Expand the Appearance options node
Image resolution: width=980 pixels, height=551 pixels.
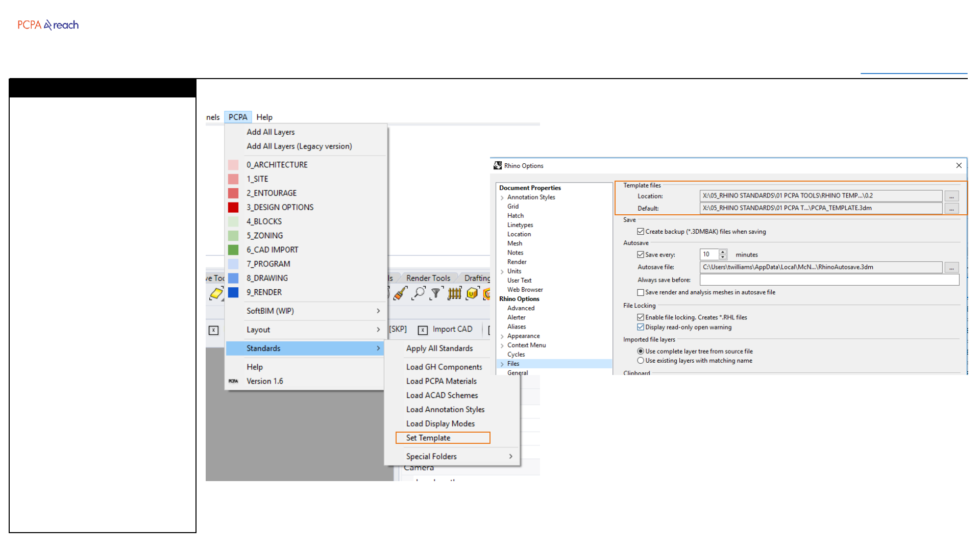502,336
